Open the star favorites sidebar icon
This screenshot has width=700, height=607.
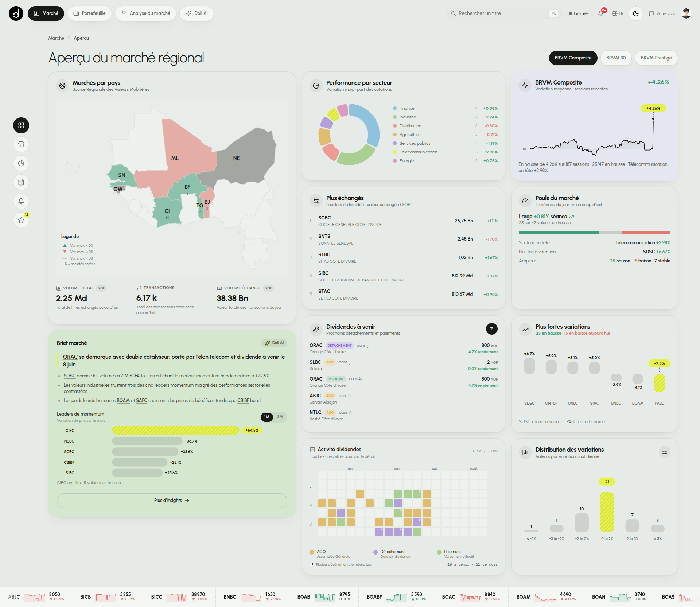[21, 220]
